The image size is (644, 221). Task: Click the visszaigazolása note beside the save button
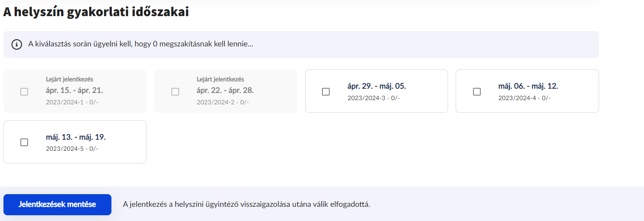pyautogui.click(x=246, y=205)
